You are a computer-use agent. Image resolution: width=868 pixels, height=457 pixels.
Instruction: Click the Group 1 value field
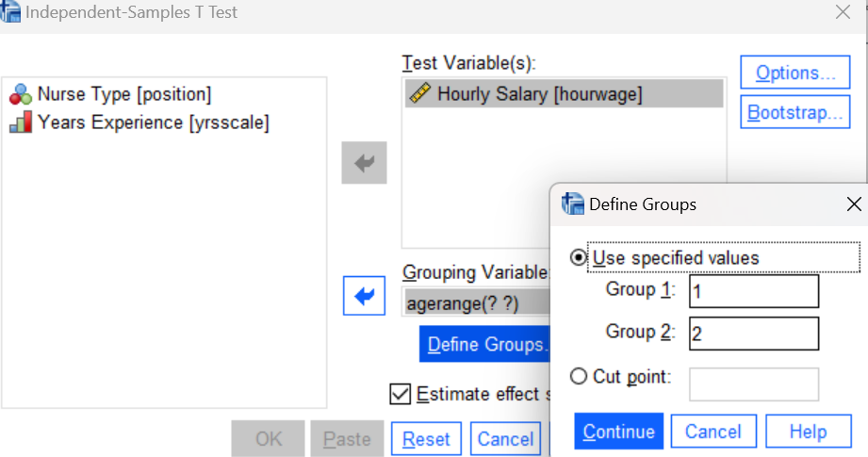pyautogui.click(x=754, y=291)
